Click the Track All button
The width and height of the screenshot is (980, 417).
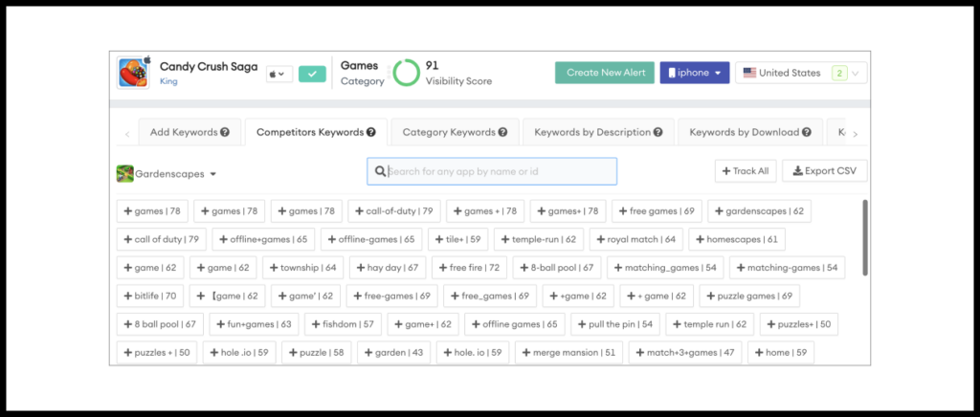(744, 171)
